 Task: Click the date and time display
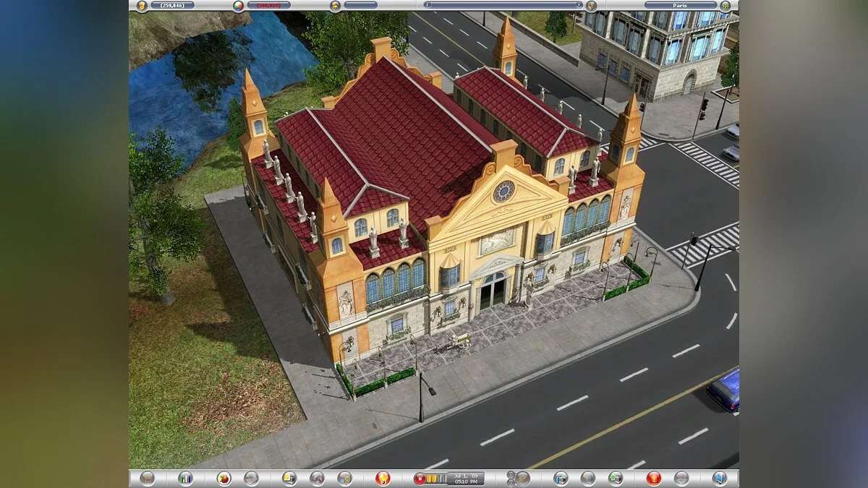467,478
